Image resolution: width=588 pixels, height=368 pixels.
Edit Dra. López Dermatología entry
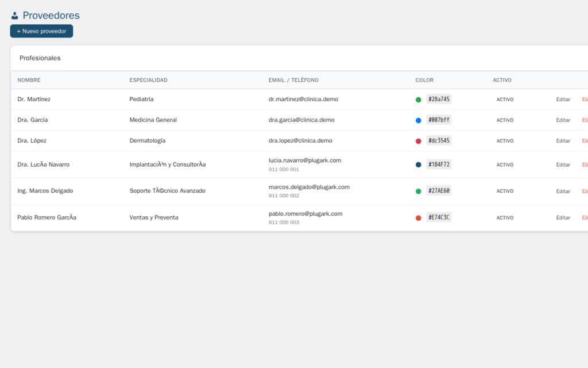[x=563, y=141]
